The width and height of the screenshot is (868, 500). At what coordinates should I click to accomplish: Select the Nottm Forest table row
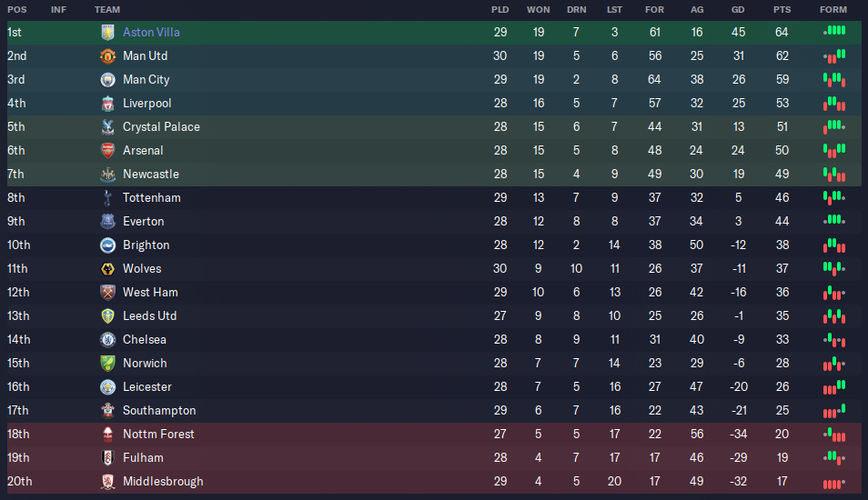[434, 435]
